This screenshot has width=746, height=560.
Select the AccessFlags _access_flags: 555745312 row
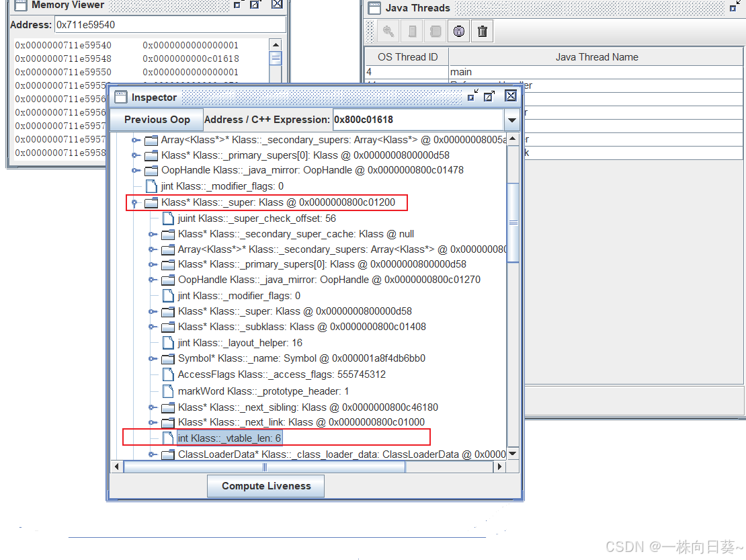click(282, 374)
